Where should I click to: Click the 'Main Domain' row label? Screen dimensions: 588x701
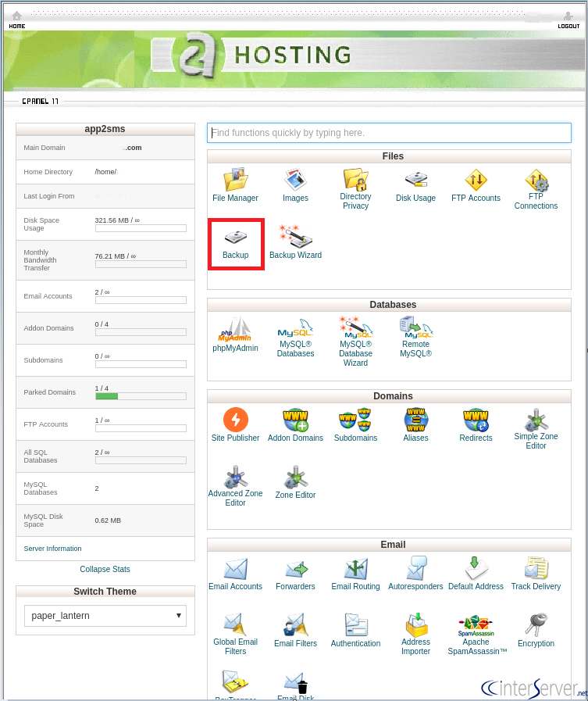pos(45,148)
